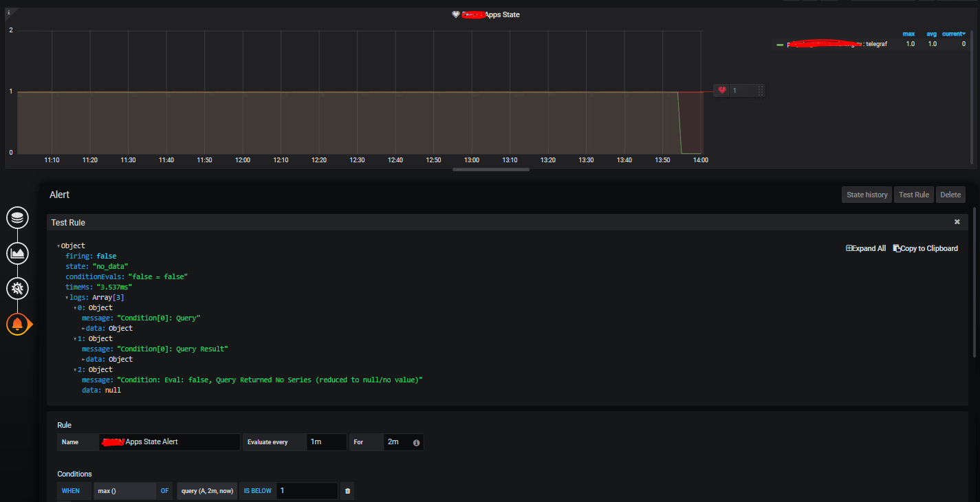The image size is (980, 502).
Task: Click the Expand All link
Action: click(866, 248)
